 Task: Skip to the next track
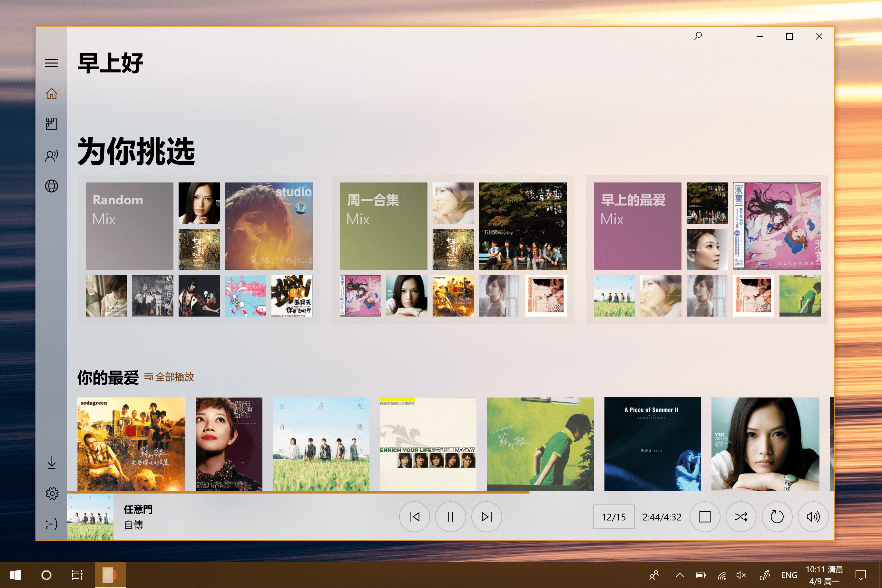click(486, 517)
